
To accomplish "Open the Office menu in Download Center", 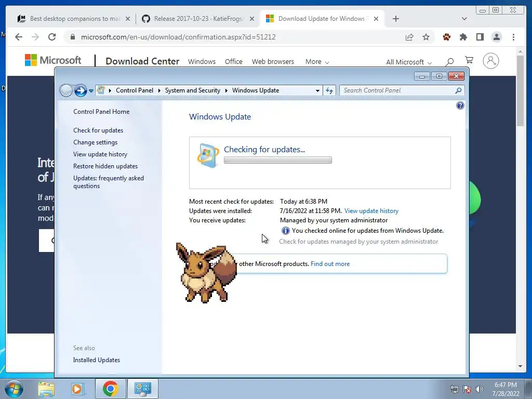I will pos(234,62).
